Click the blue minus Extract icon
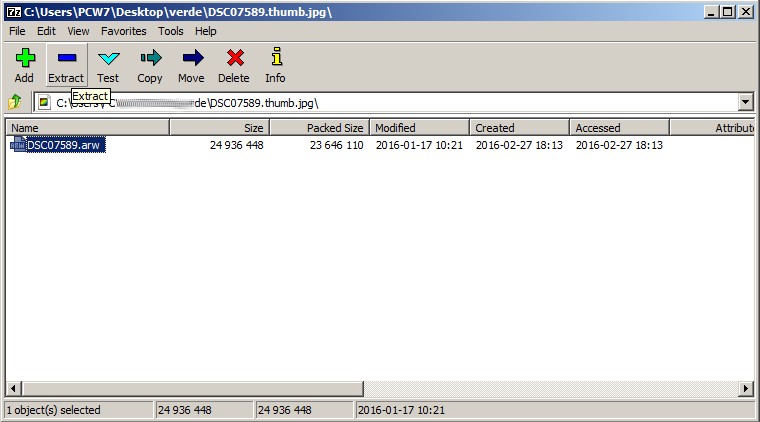The image size is (760, 422). pyautogui.click(x=66, y=59)
